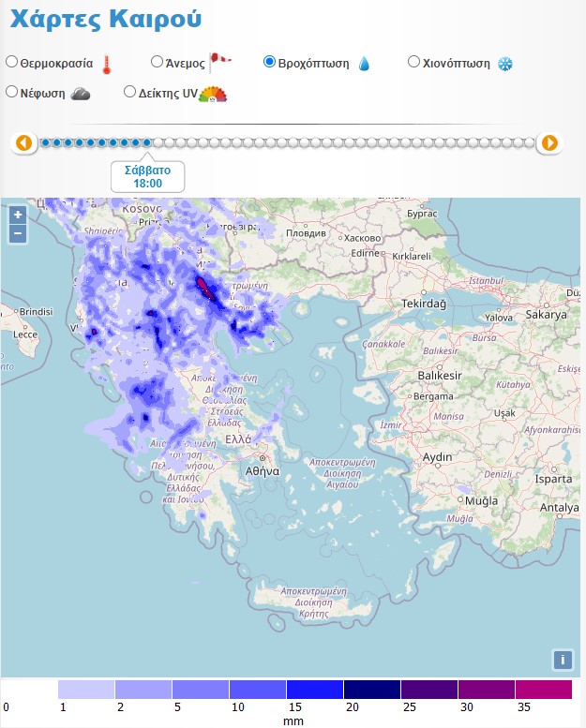Go to previous time step with left arrow

click(24, 142)
